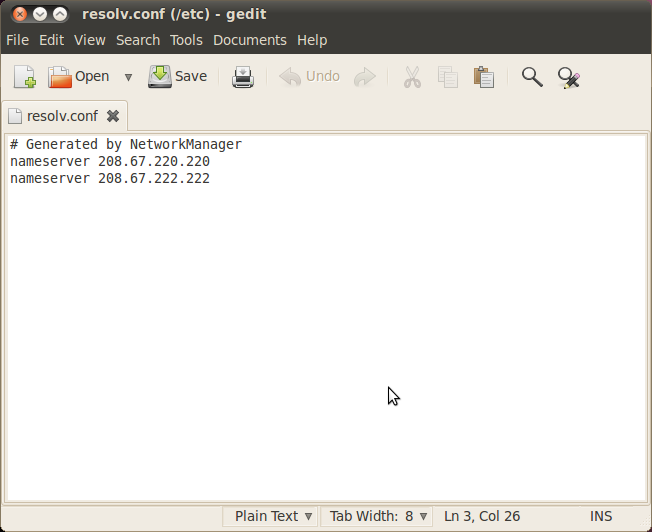This screenshot has height=532, width=652.
Task: Click the Ln 3, Col 26 status text
Action: pos(482,516)
